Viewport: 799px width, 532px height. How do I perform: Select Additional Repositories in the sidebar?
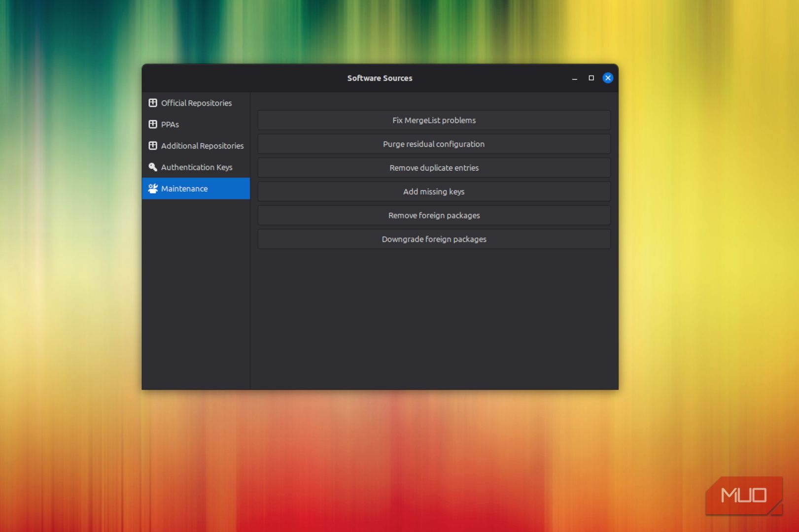click(196, 146)
